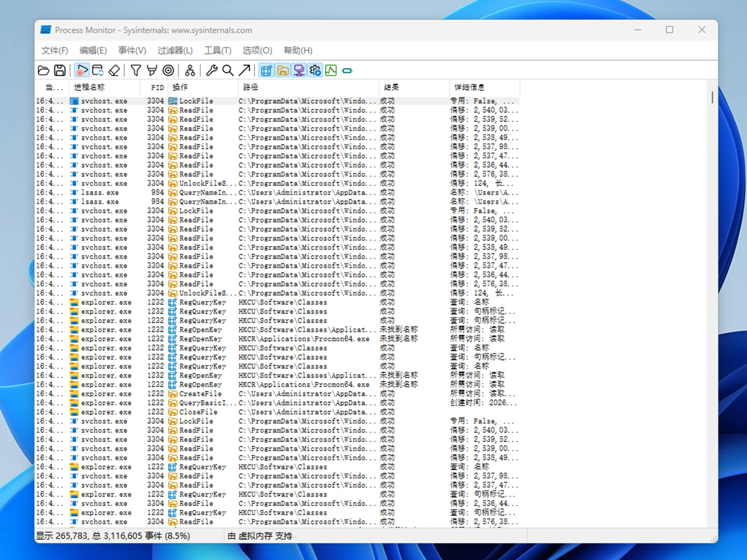Open a saved log with Open icon
Viewport: 747px width, 560px height.
pos(43,71)
